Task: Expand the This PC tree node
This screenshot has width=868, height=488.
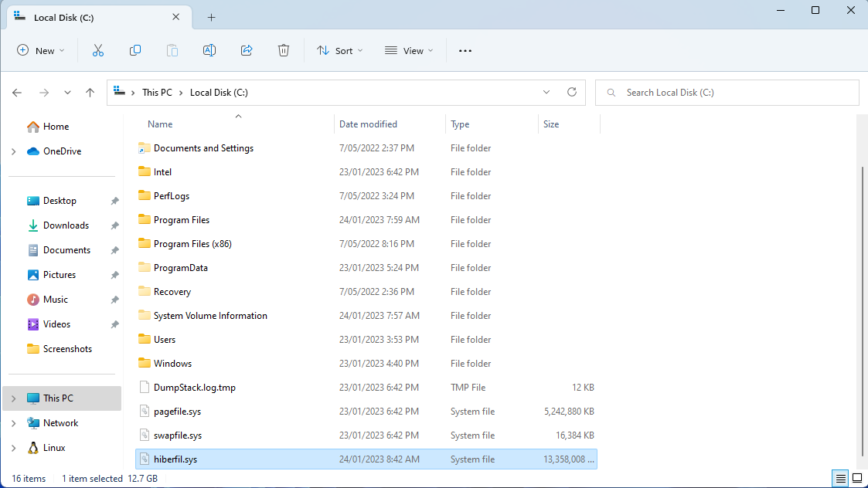Action: click(14, 398)
